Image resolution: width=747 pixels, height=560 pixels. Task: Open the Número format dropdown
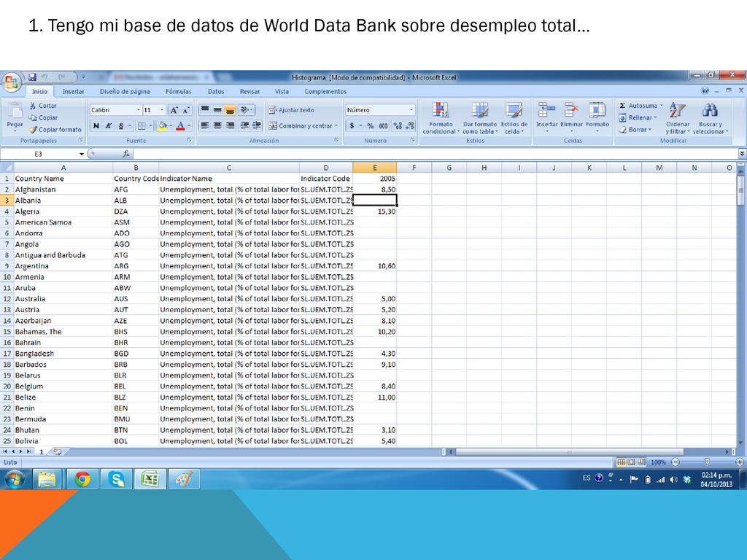pos(411,110)
